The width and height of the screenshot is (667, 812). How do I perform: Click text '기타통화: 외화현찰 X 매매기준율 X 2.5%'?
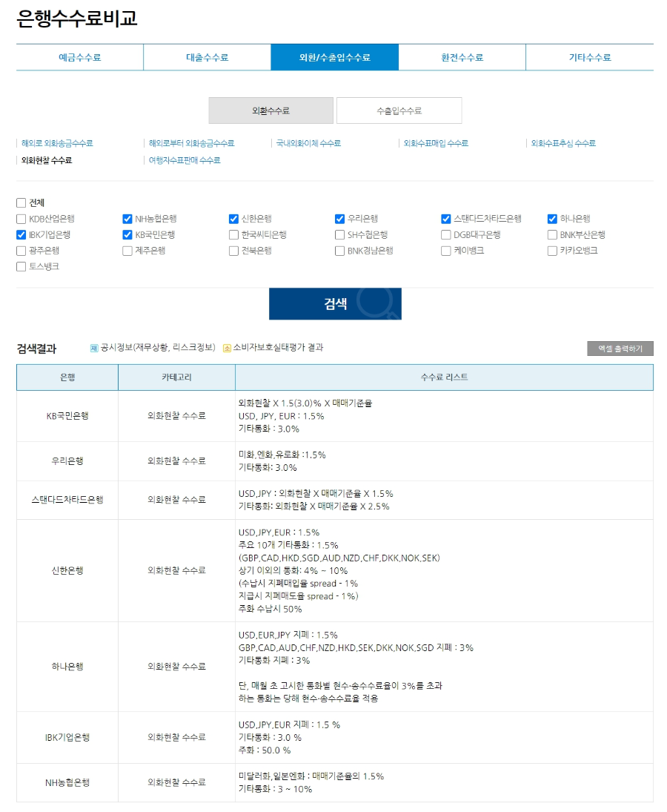[x=313, y=506]
